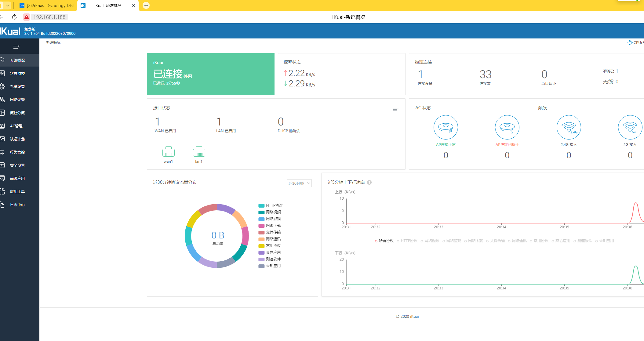Open the 近30分钟 time range dropdown
The height and width of the screenshot is (341, 644).
(299, 183)
